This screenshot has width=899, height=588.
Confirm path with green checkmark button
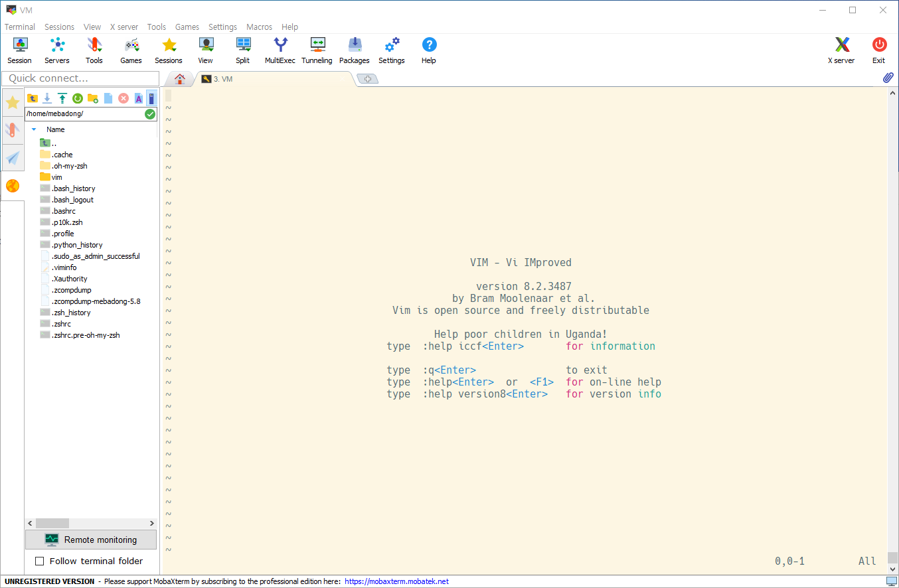point(150,114)
